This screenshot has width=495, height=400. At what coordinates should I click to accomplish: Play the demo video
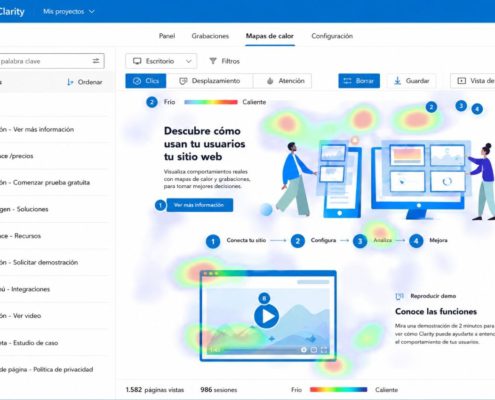[x=266, y=316]
